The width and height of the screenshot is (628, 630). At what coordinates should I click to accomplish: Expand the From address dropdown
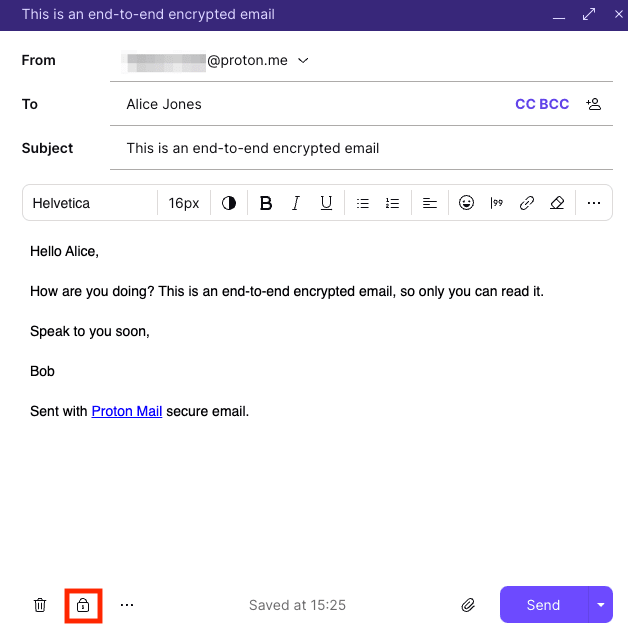point(303,61)
